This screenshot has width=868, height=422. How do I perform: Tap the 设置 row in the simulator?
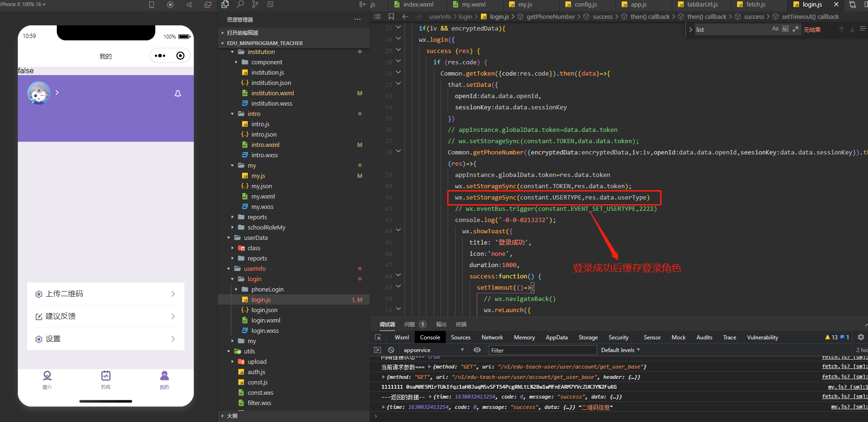[106, 339]
